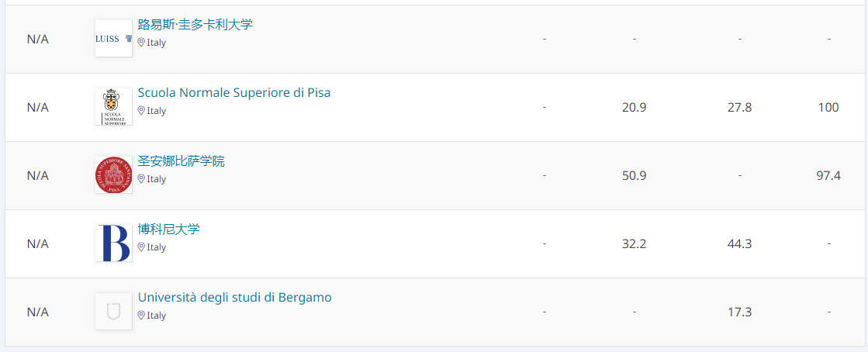Click the Bocconi blue B logo
Screen dimensions: 868x352
(113, 243)
